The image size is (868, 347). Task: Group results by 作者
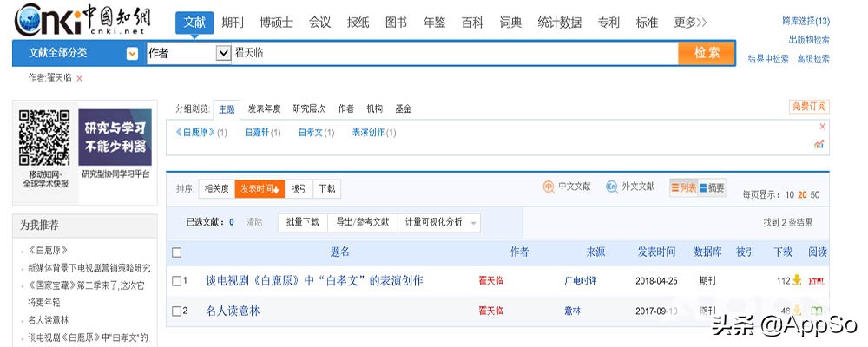click(346, 109)
